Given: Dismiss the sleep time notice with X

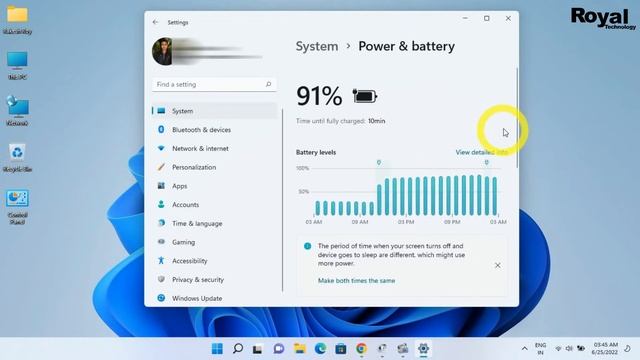Looking at the screenshot, I should click(x=498, y=265).
